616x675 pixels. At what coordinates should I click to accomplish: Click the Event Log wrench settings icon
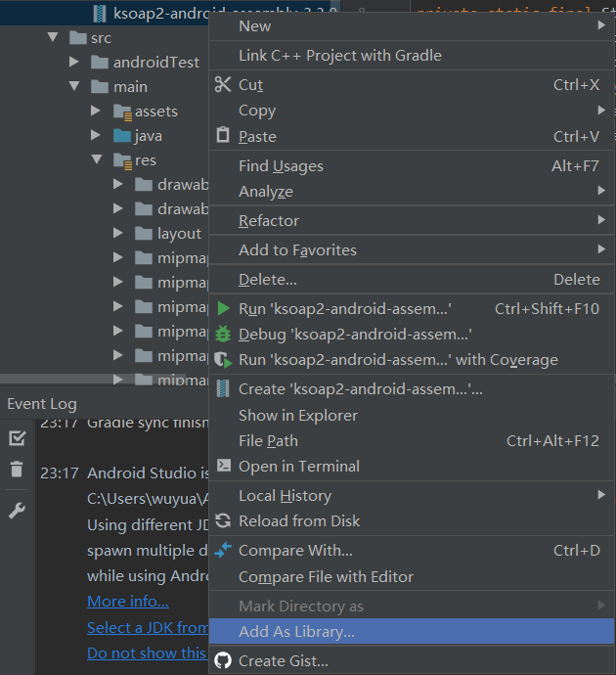17,511
